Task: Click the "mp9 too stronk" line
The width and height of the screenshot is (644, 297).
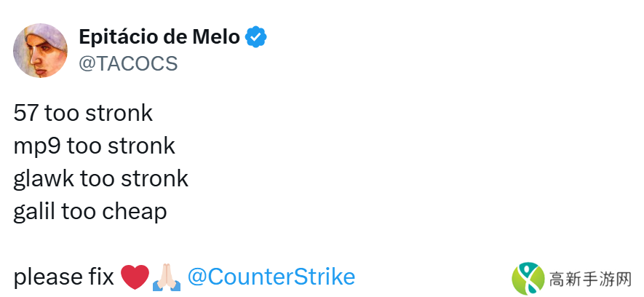Action: (x=95, y=146)
